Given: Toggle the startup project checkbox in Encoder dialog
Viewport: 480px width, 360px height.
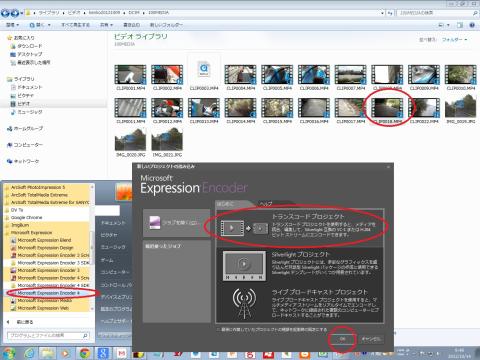Looking at the screenshot, I should point(218,329).
